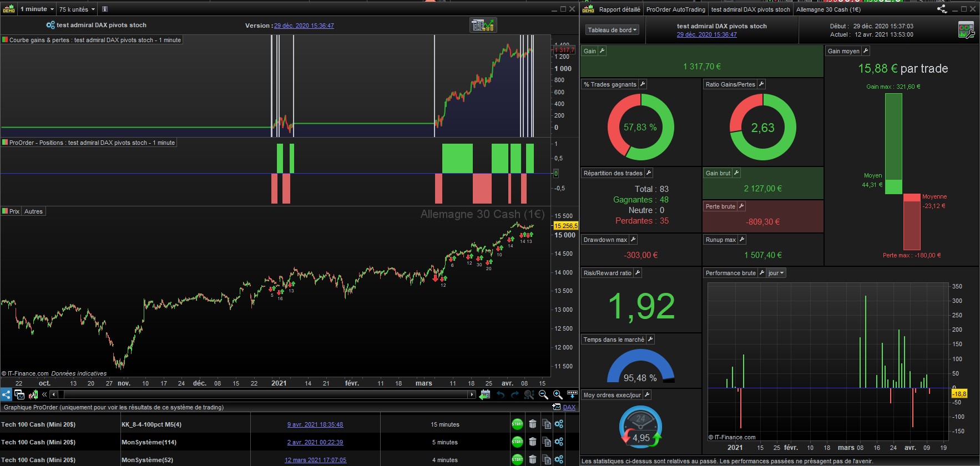Click the wrench next to Temps dans le marché
The width and height of the screenshot is (980, 466).
pyautogui.click(x=650, y=340)
